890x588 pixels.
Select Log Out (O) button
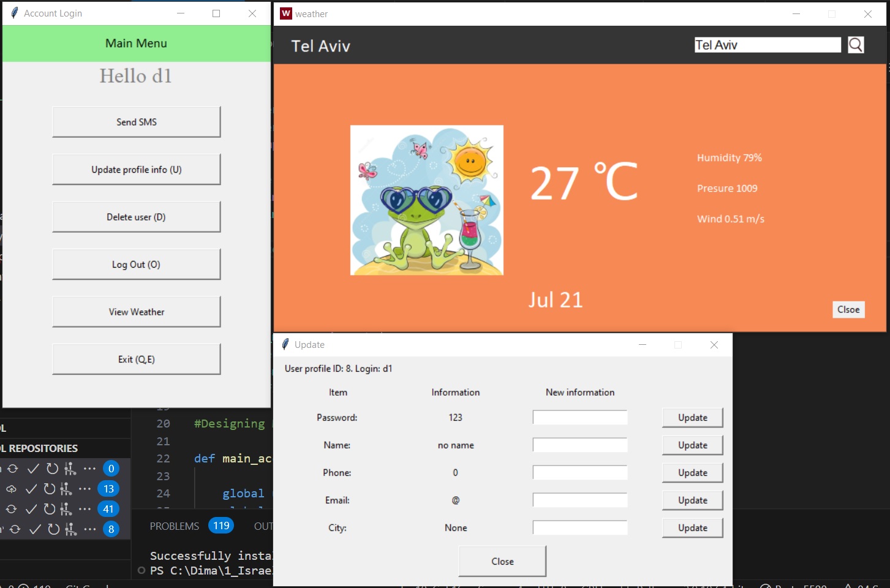137,265
